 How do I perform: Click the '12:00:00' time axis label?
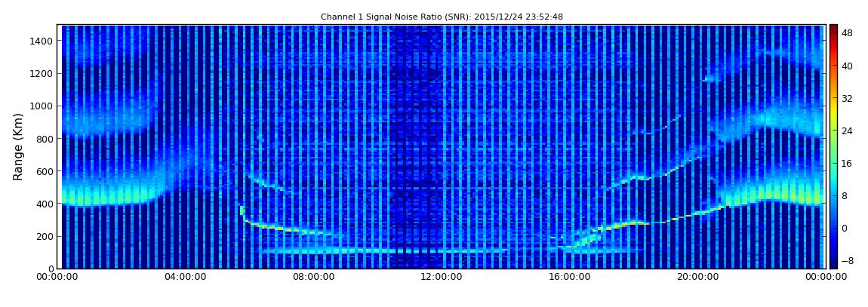tap(441, 277)
